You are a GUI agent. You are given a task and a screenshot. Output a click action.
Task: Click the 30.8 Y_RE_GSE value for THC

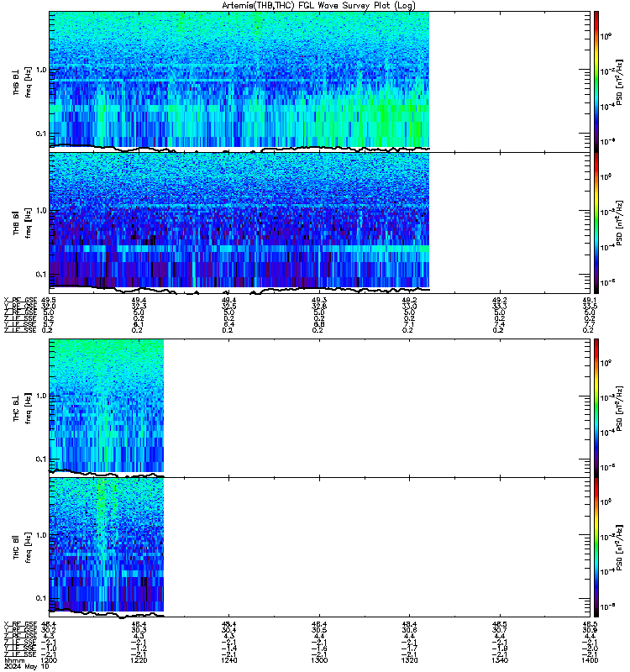pos(591,630)
